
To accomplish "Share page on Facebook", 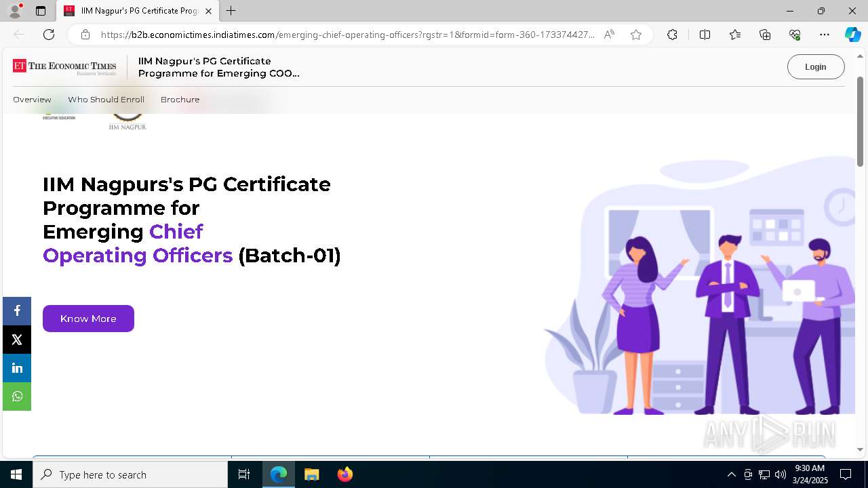I will pos(17,311).
